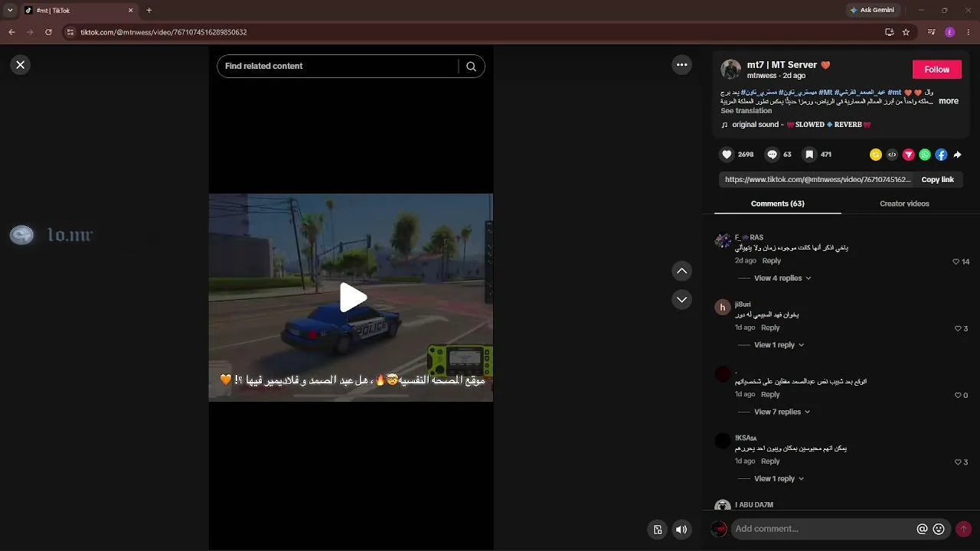Get the embed code for the video

pyautogui.click(x=892, y=155)
